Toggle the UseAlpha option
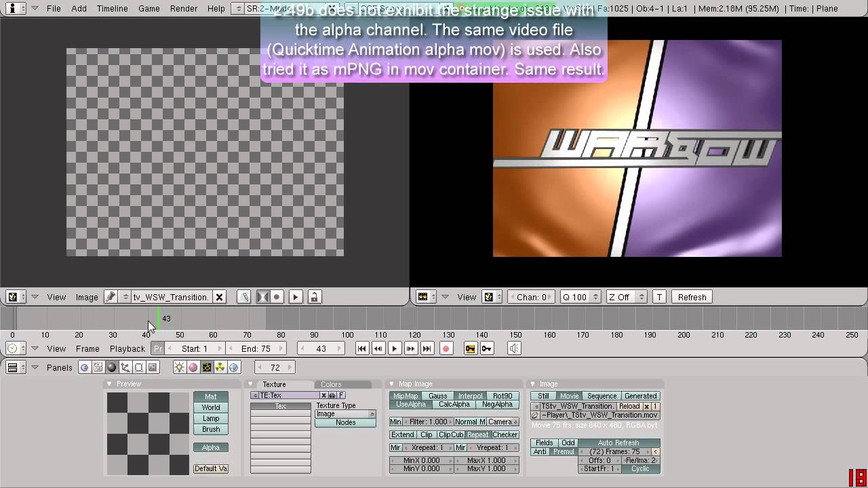Screen dimensions: 868x488 pyautogui.click(x=411, y=405)
